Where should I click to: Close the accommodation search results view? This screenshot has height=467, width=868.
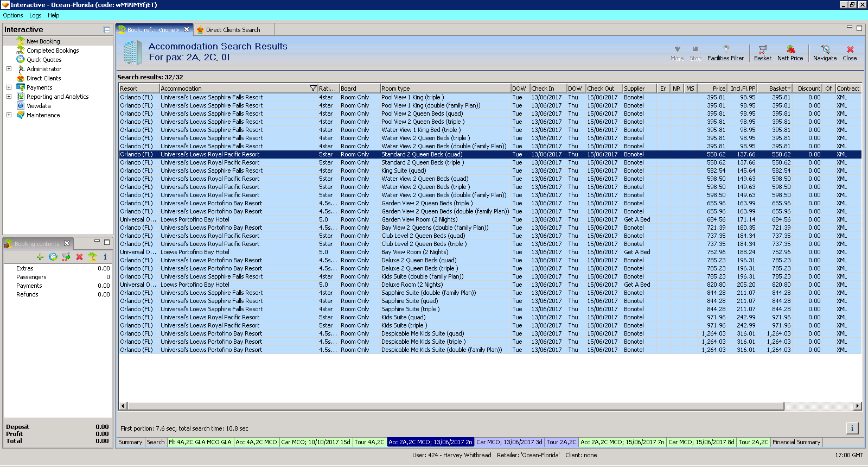click(850, 52)
